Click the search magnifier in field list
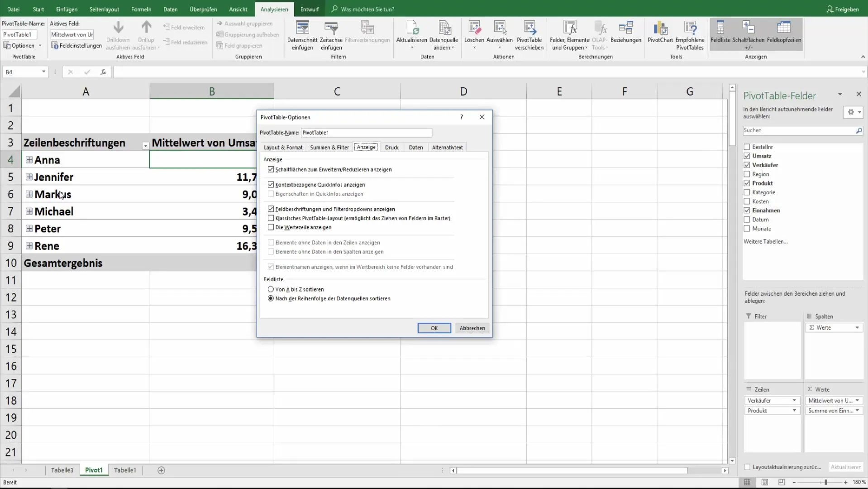The image size is (868, 489). (858, 130)
